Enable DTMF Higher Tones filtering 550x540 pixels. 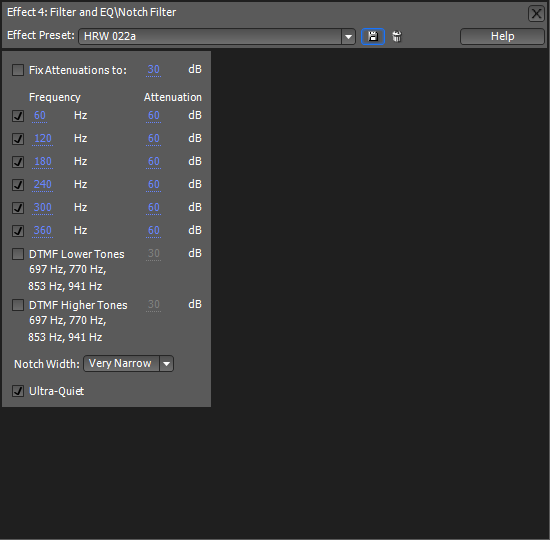pyautogui.click(x=18, y=305)
